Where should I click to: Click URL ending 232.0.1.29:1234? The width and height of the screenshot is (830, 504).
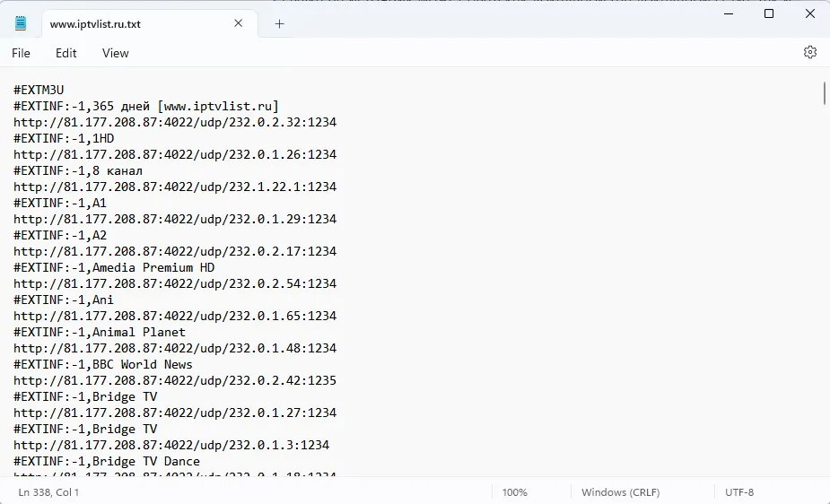coord(175,219)
